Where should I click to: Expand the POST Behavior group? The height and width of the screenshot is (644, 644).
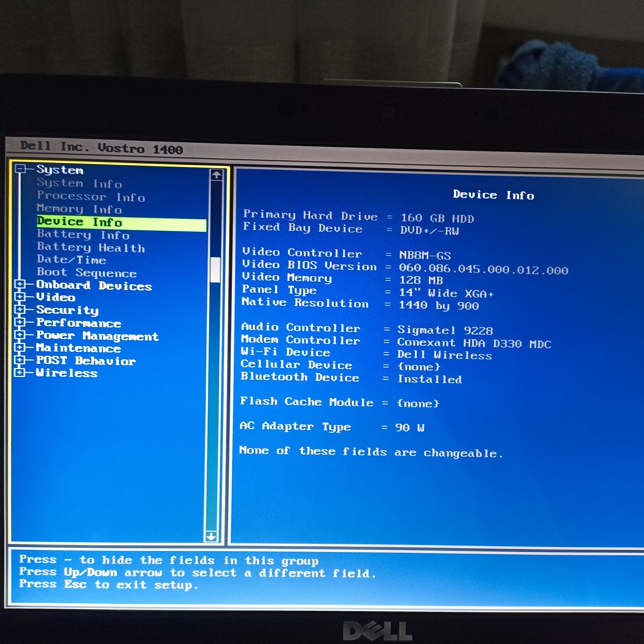20,360
